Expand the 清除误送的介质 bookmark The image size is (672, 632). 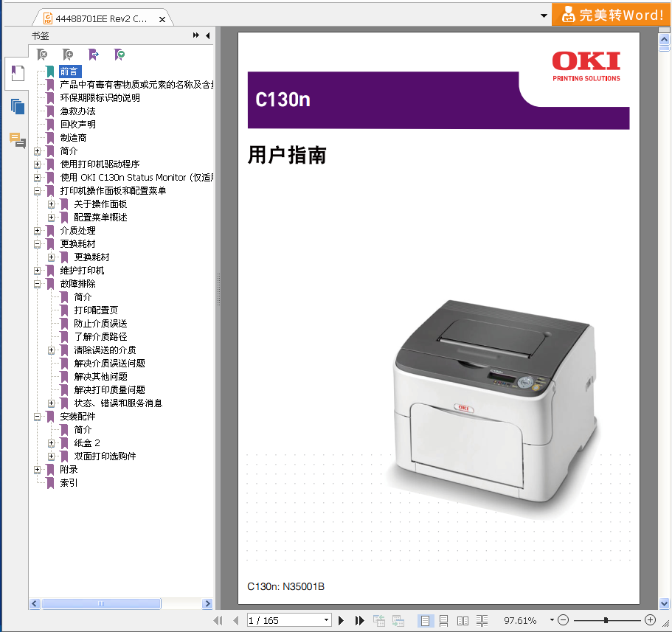pyautogui.click(x=51, y=350)
